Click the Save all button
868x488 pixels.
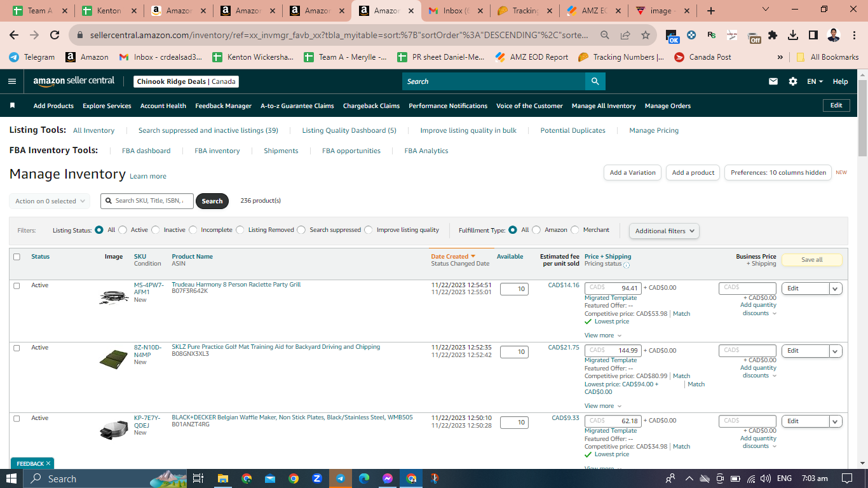pos(811,260)
